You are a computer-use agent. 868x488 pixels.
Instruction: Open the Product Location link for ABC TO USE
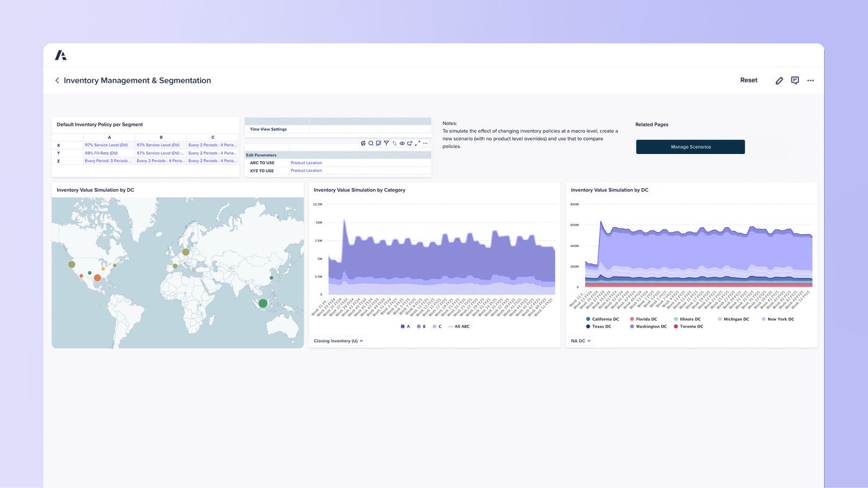[306, 163]
